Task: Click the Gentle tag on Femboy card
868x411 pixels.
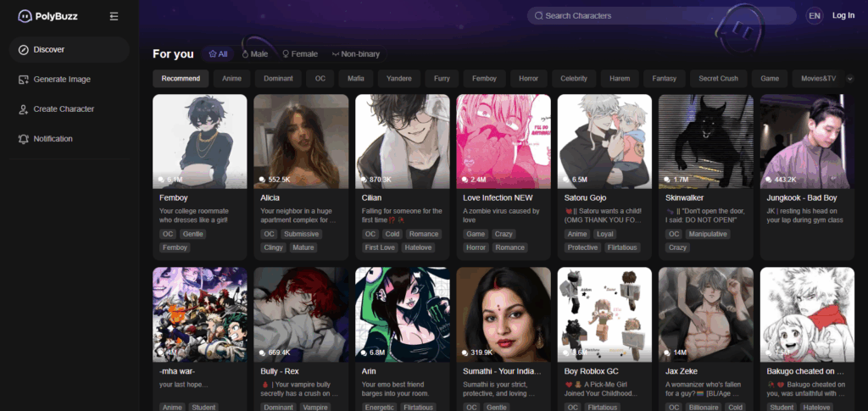Action: pyautogui.click(x=192, y=234)
